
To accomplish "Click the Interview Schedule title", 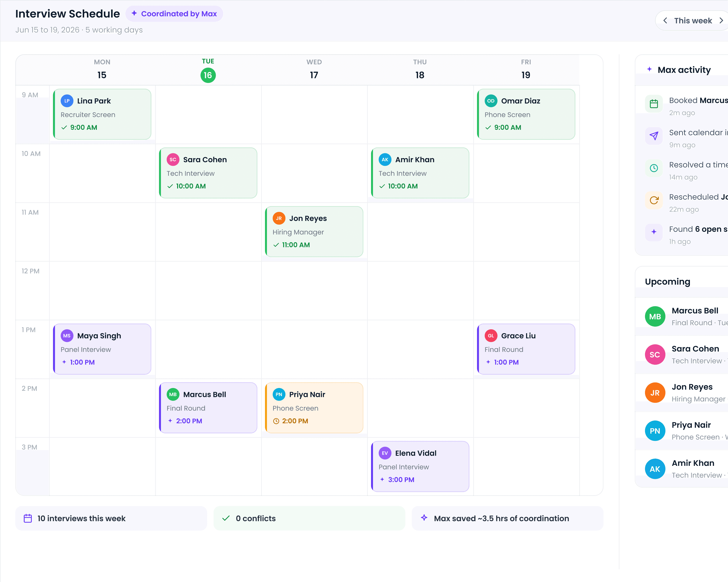I will 67,14.
